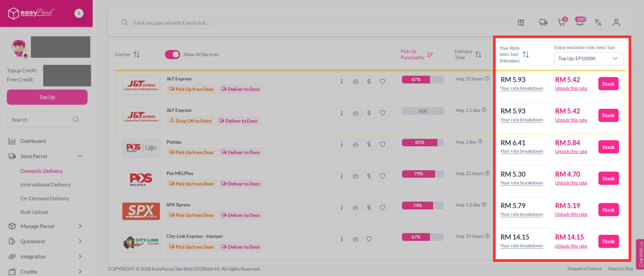Click the 74% punctuality bar for SPX Xpress
This screenshot has height=276, width=644.
pos(423,205)
